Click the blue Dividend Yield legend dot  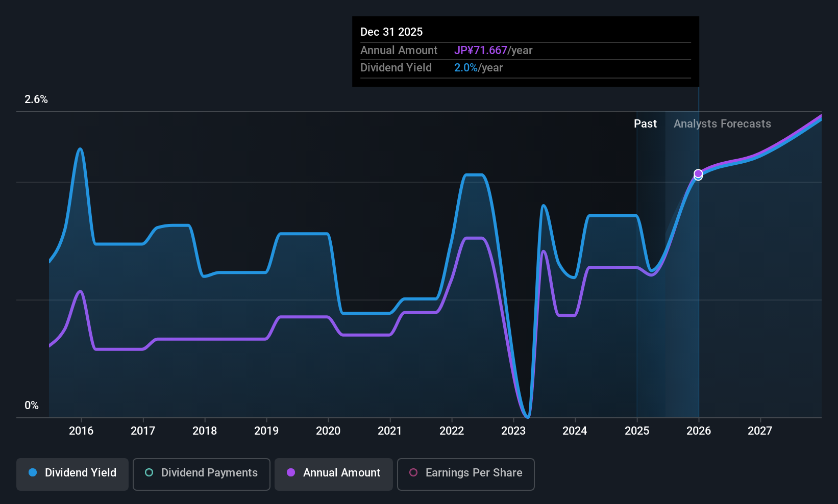(x=33, y=472)
